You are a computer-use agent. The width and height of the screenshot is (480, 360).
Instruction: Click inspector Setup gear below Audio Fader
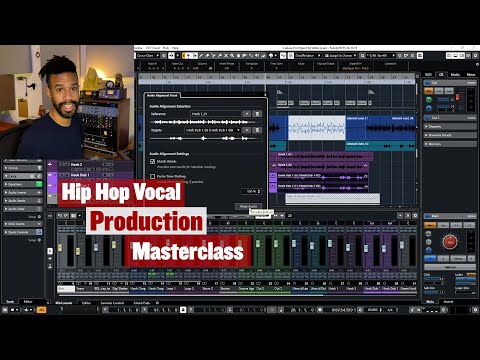tap(39, 217)
